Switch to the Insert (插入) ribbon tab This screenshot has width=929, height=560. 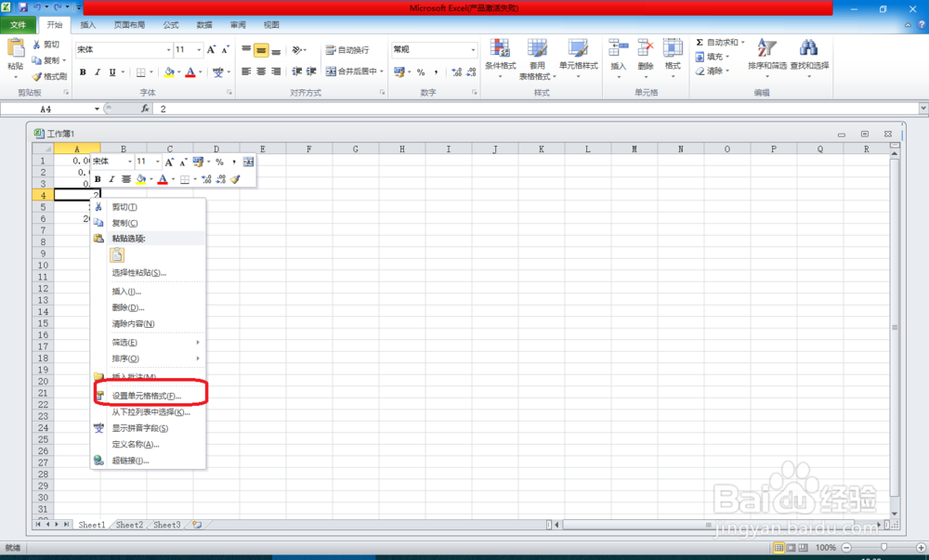tap(87, 25)
